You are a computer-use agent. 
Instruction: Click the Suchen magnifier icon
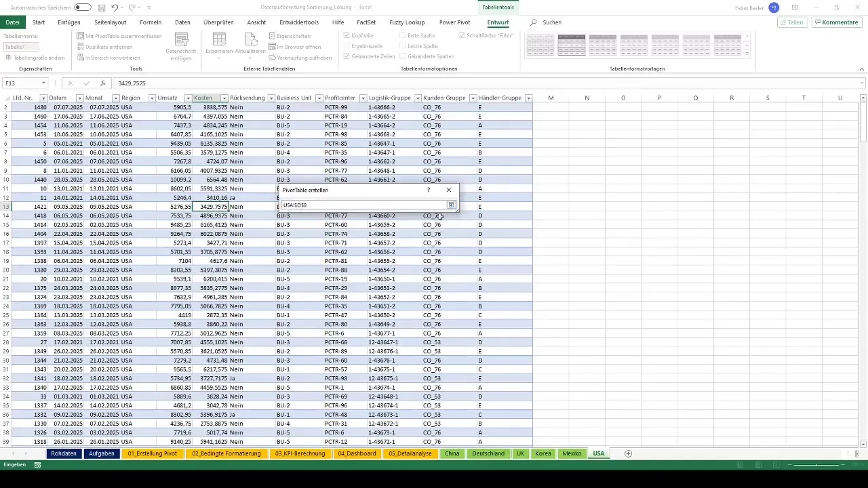pos(534,22)
